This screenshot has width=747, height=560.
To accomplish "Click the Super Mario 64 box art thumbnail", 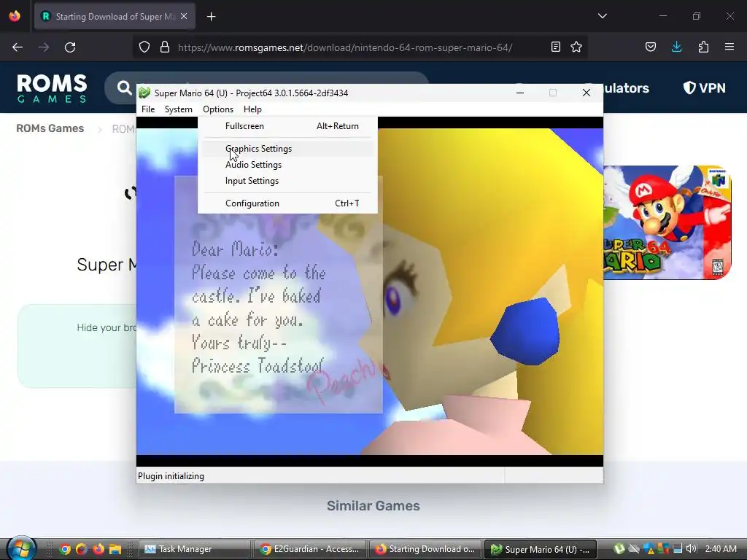I will click(667, 222).
